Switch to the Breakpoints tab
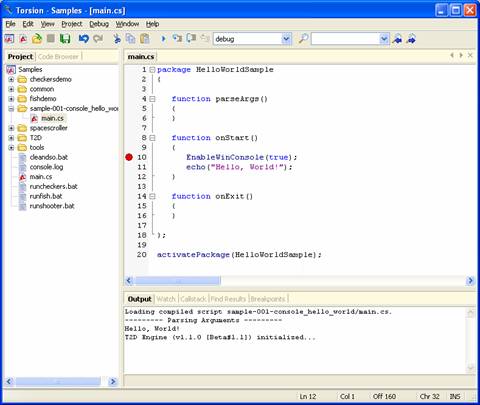The height and width of the screenshot is (405, 480). [x=268, y=299]
